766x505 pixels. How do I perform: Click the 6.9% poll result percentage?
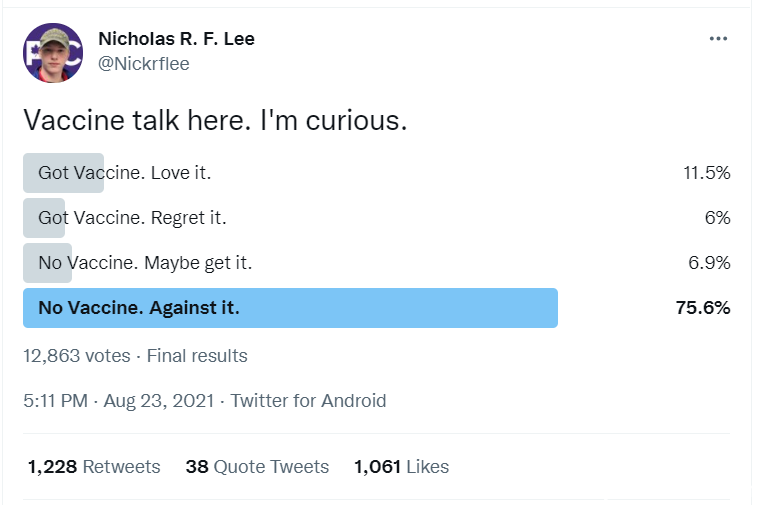(709, 263)
